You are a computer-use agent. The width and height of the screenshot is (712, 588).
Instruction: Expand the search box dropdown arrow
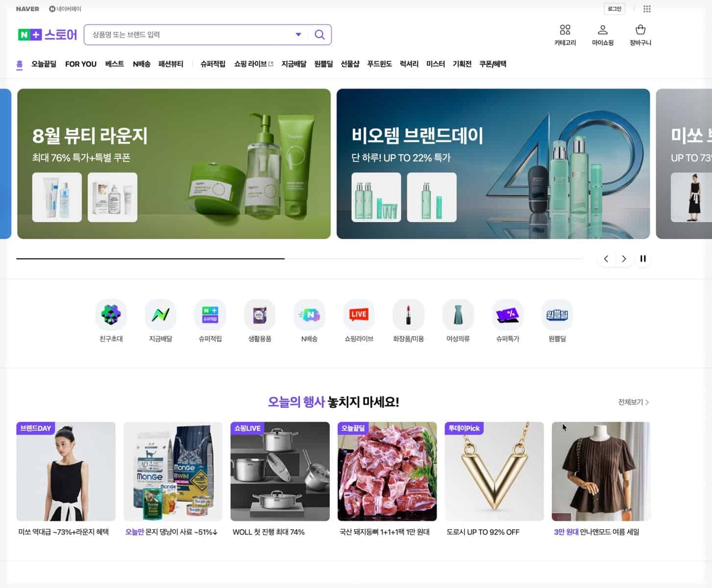(x=298, y=35)
